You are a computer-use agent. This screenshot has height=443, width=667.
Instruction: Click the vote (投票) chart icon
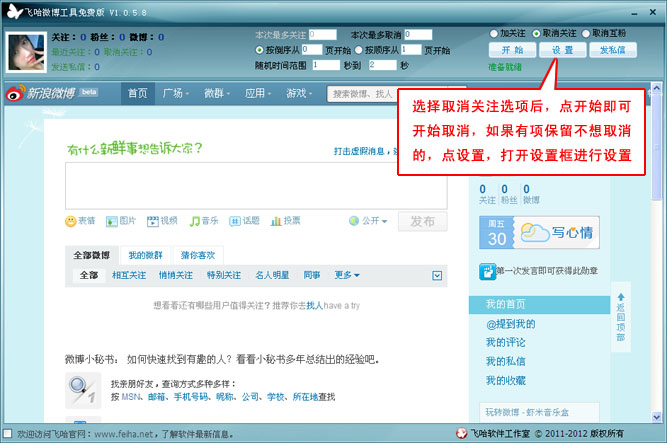tap(276, 221)
